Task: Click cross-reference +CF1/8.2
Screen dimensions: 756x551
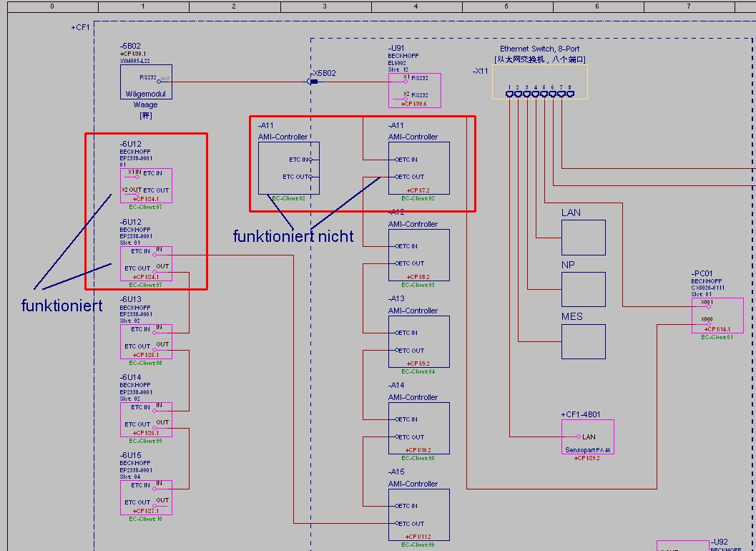Action: (418, 278)
